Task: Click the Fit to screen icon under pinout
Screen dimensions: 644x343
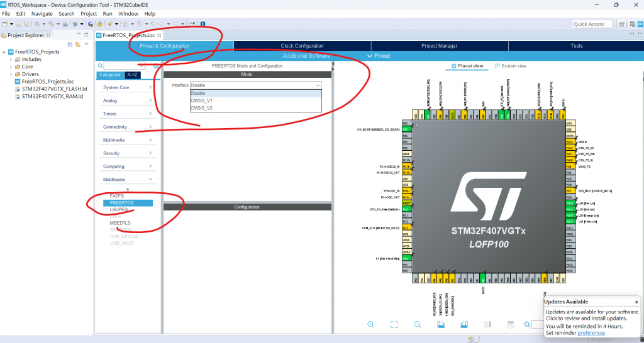Action: pos(394,325)
